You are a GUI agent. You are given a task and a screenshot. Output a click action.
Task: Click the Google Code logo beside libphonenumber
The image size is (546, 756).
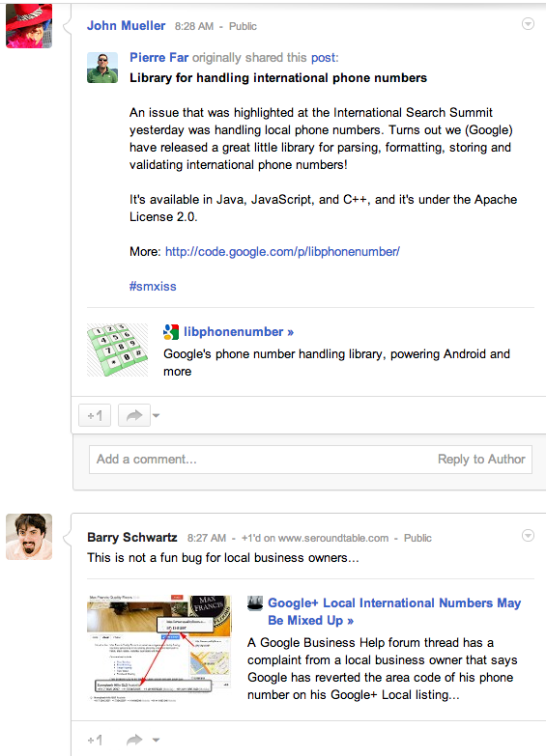pyautogui.click(x=171, y=332)
